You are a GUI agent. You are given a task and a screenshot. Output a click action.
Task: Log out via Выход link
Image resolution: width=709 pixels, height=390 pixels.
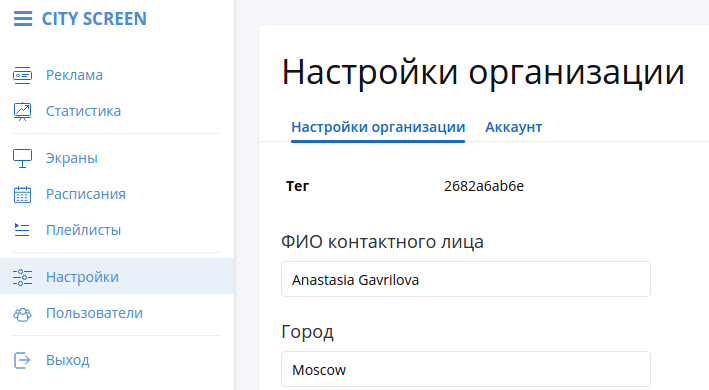[x=68, y=360]
